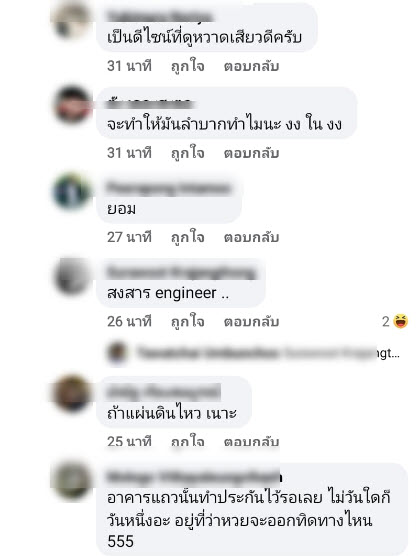Reply to the comment 'ยอม'
This screenshot has height=556, width=416.
tap(251, 237)
